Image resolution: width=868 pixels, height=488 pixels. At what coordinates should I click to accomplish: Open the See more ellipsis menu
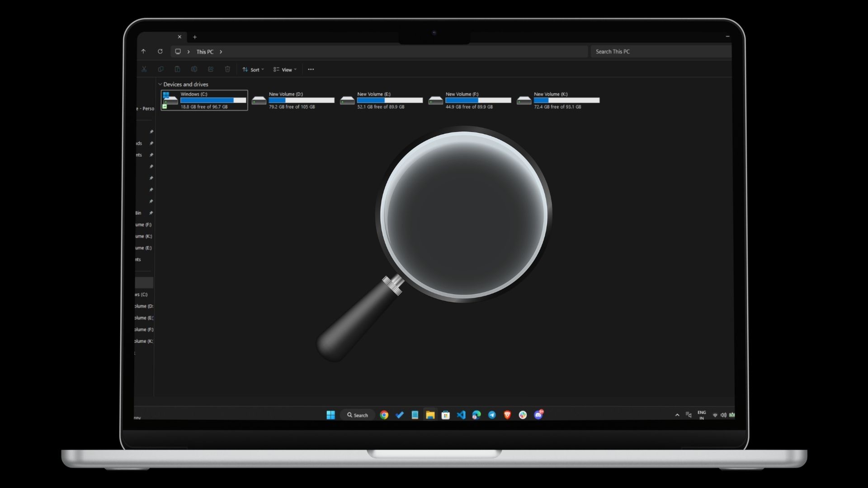coord(311,70)
